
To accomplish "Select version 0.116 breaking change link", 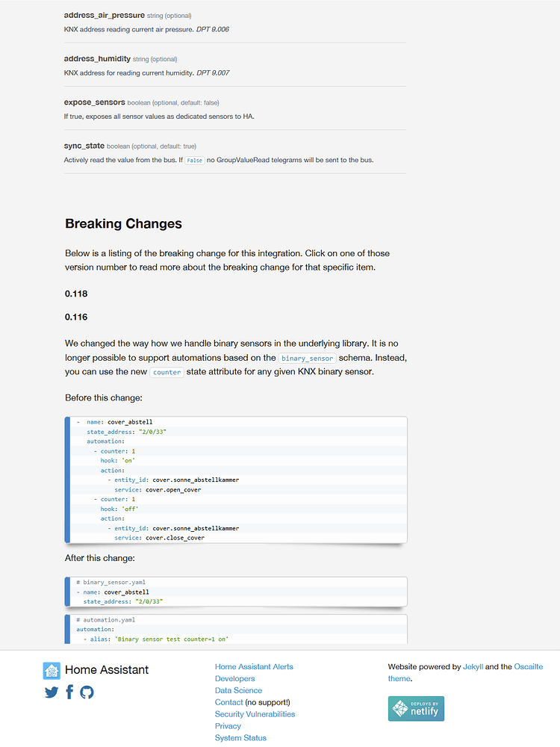I will coord(75,317).
